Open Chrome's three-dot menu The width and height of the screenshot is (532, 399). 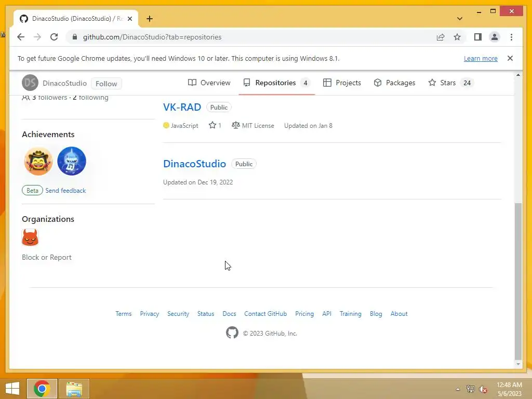click(x=511, y=37)
